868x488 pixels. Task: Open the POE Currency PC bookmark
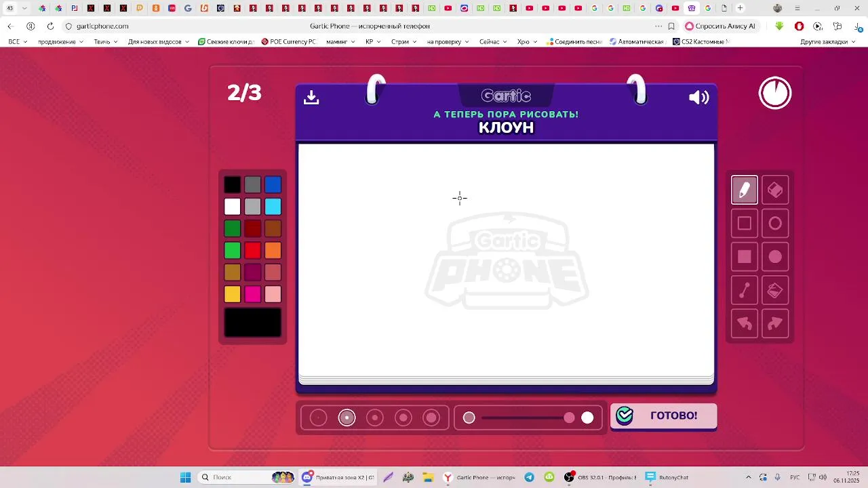click(288, 41)
